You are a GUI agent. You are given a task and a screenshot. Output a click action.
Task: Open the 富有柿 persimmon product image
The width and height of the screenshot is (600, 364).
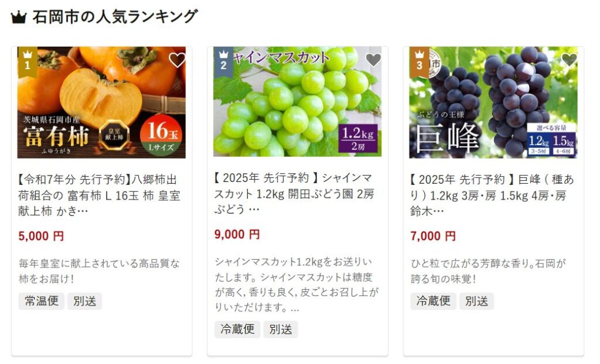(101, 102)
